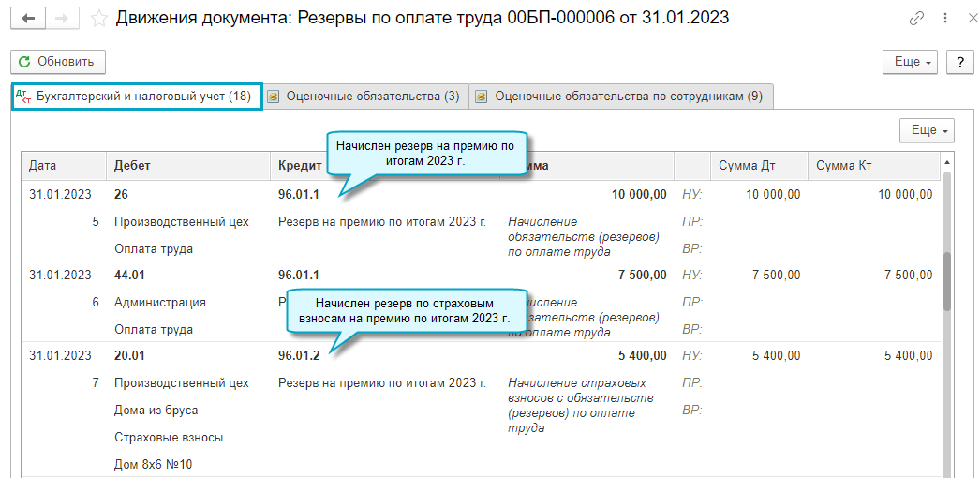Click the 10 000,00 bold amount

[x=639, y=194]
